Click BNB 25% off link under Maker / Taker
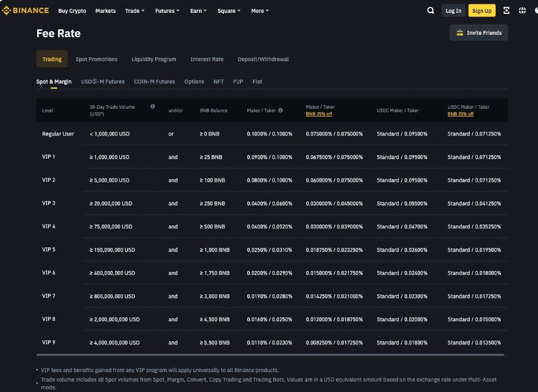The width and height of the screenshot is (538, 392). 319,114
